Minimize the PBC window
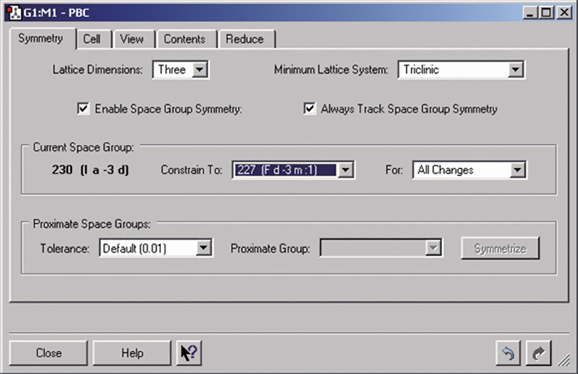Viewport: 578px width, 374px height. [x=530, y=13]
